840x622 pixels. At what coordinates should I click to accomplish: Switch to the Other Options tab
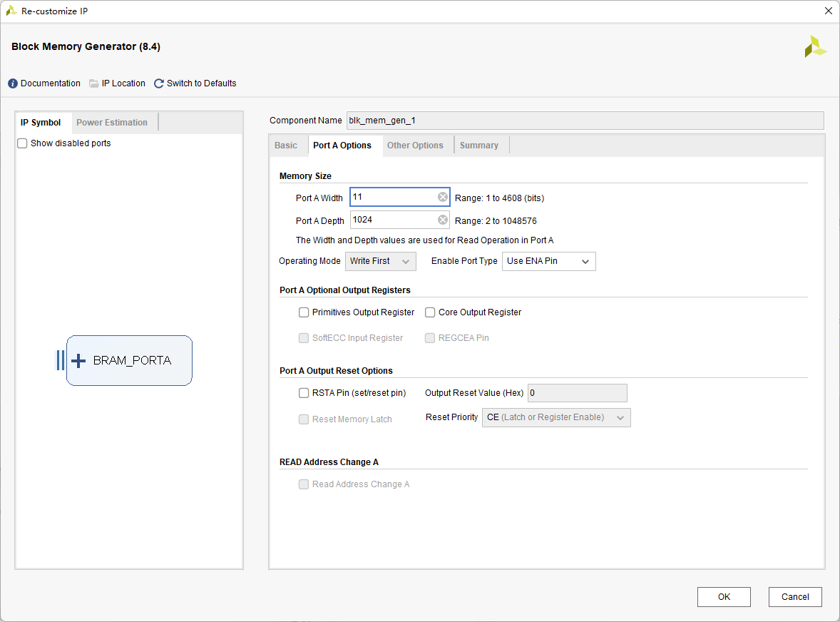415,146
